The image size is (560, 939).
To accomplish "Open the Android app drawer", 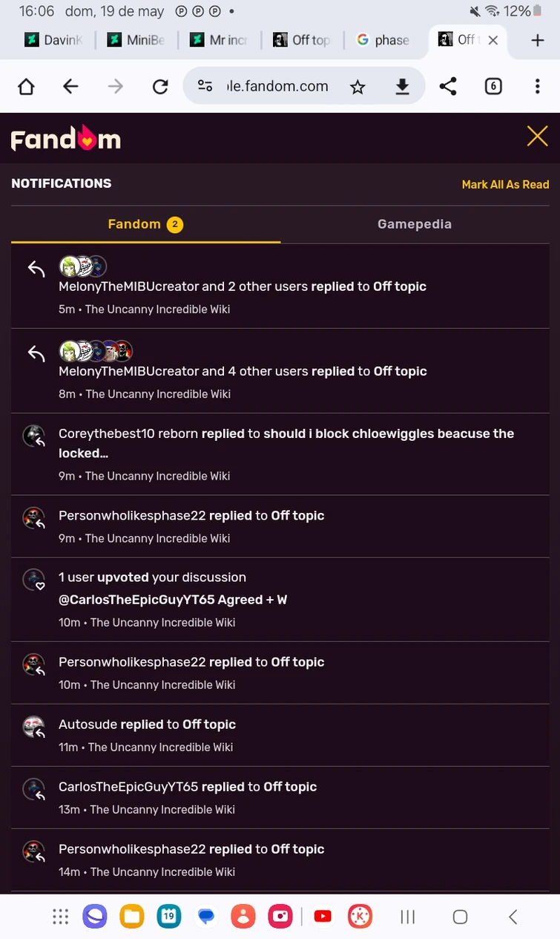I will pos(60,916).
